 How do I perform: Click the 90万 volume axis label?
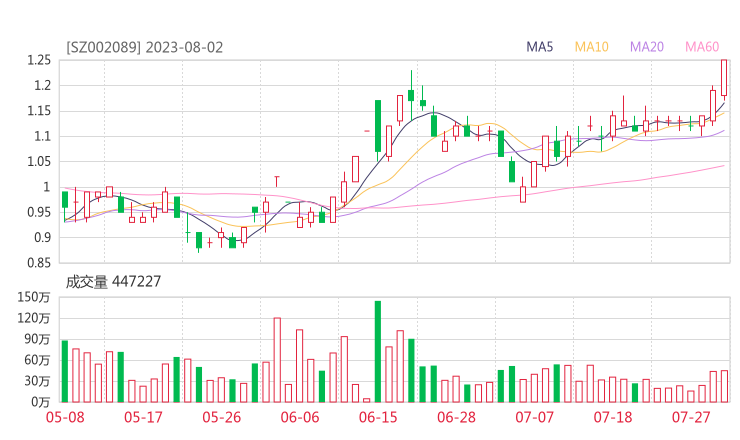pyautogui.click(x=37, y=339)
